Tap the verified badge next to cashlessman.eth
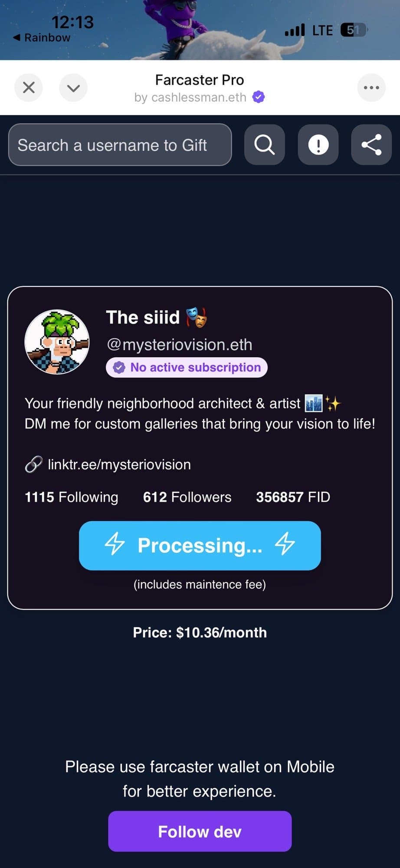Screen dimensions: 400x868 [259, 97]
